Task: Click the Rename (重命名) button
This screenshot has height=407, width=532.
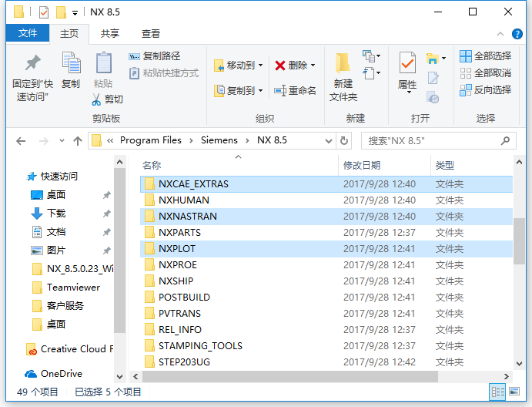Action: 295,91
